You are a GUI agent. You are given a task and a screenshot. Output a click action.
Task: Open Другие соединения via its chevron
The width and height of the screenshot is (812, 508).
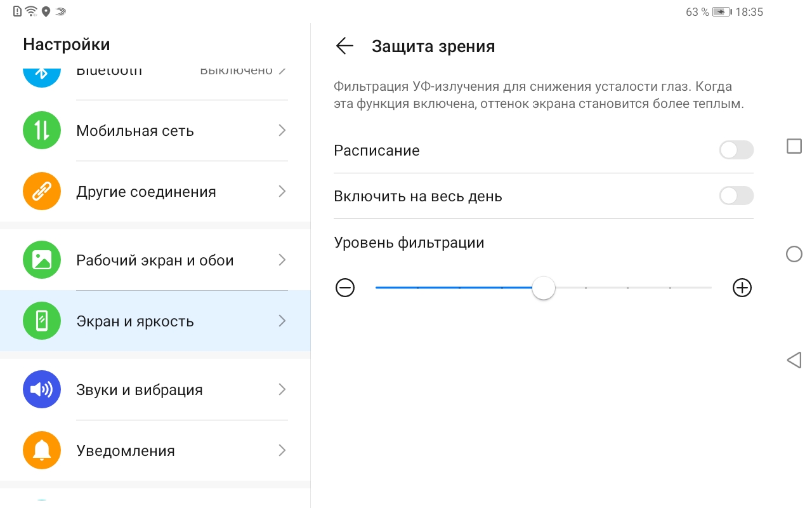coord(282,192)
